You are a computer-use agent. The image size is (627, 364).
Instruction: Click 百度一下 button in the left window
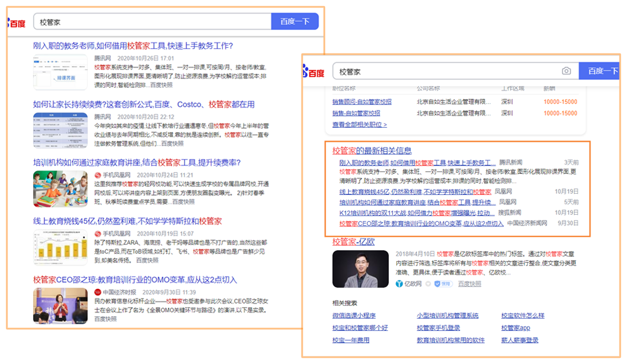pos(295,21)
